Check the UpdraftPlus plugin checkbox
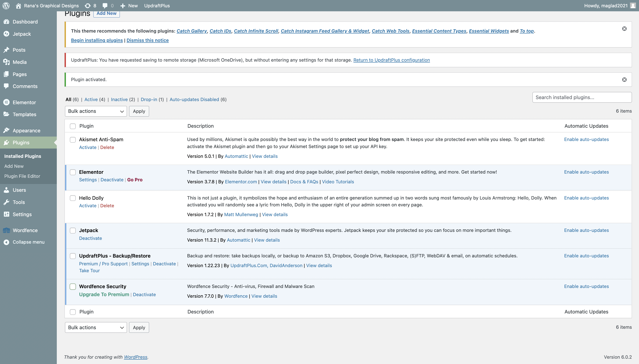 coord(73,256)
